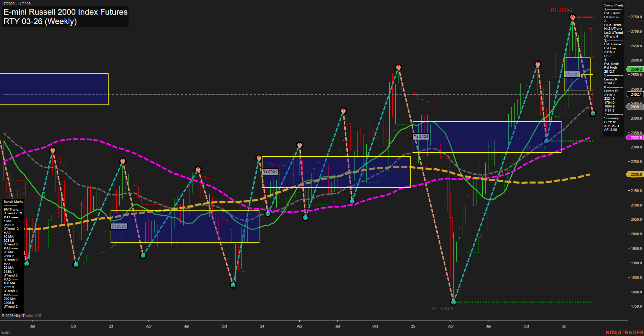Switch to the W RTY tab
This screenshot has height=336, width=644.
(6, 333)
